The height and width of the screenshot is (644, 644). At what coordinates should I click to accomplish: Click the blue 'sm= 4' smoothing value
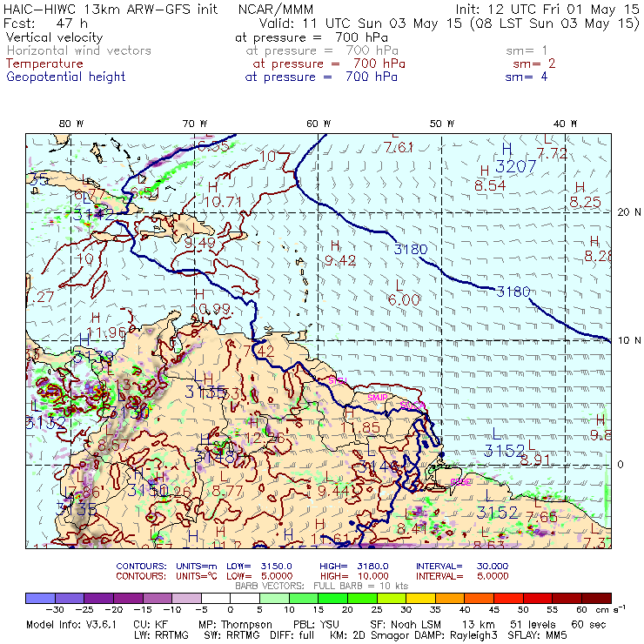(527, 77)
